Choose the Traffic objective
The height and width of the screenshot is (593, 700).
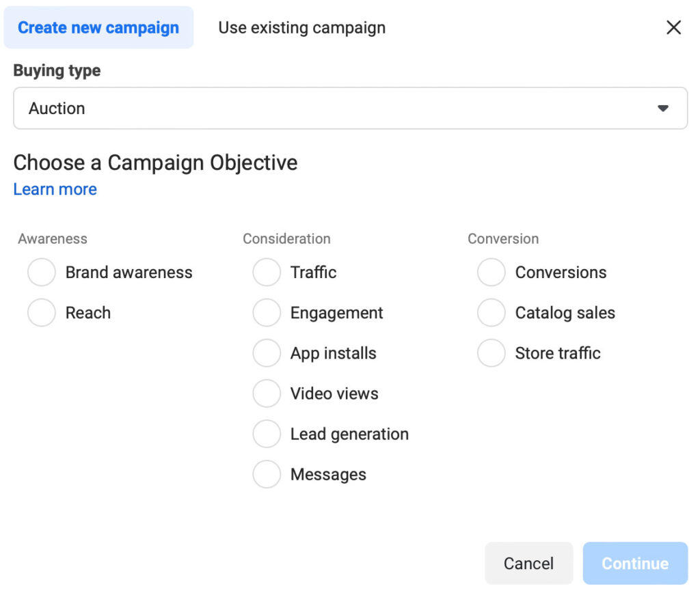tap(267, 272)
